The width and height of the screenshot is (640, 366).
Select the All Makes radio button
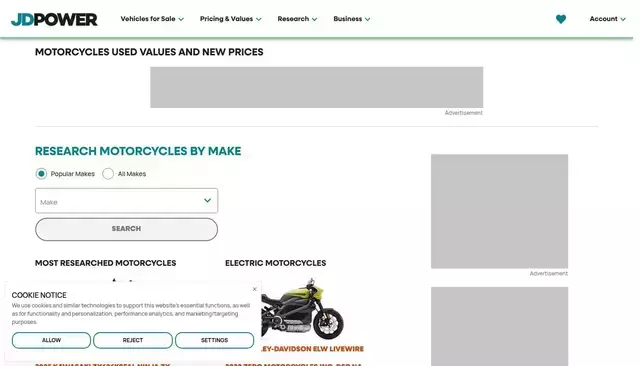coord(108,174)
